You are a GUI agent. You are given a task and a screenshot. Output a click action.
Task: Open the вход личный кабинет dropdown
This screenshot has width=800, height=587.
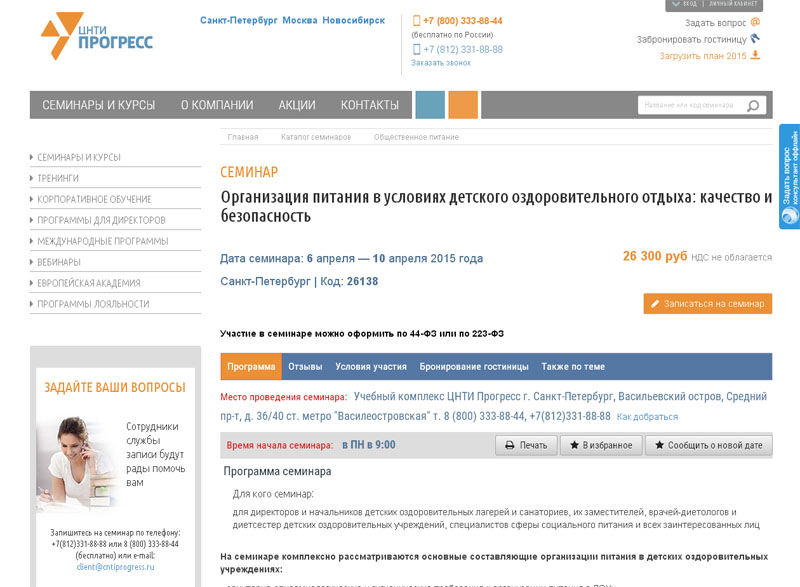pos(714,5)
